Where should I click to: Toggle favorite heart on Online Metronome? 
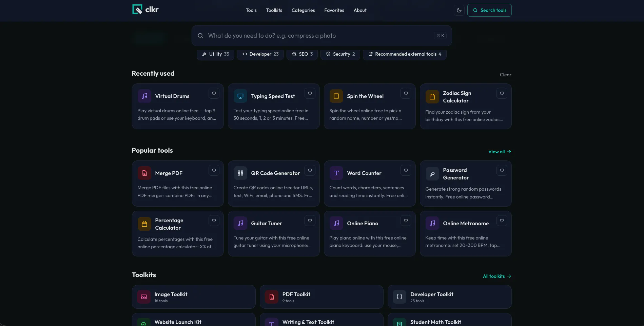[x=502, y=220]
